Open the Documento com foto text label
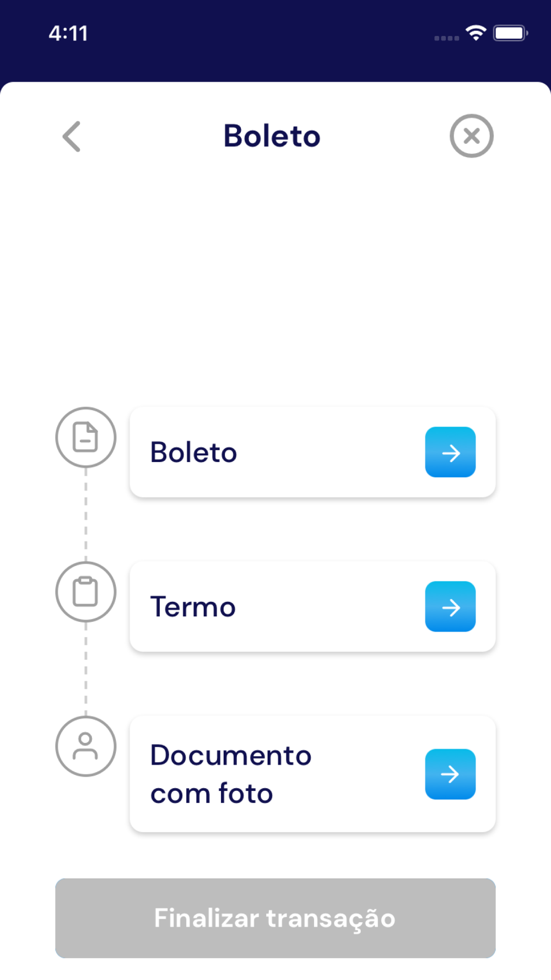 click(230, 774)
